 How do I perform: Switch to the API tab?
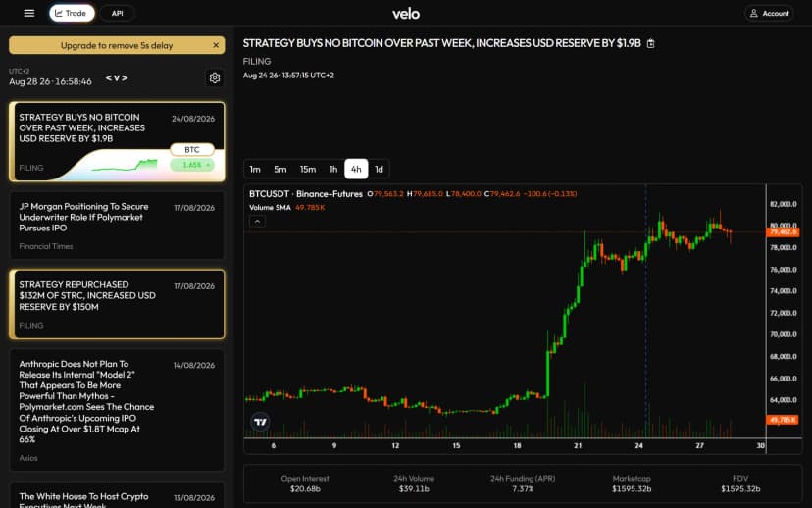[118, 13]
